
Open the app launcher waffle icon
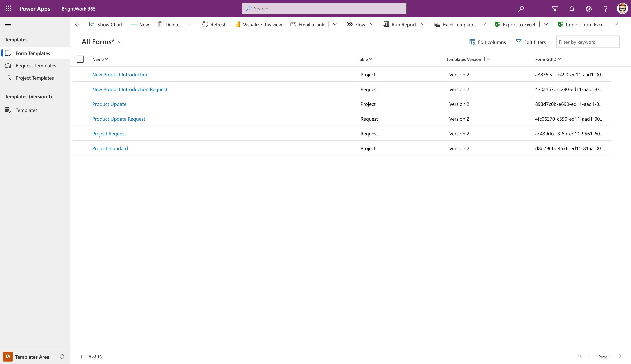[x=8, y=8]
